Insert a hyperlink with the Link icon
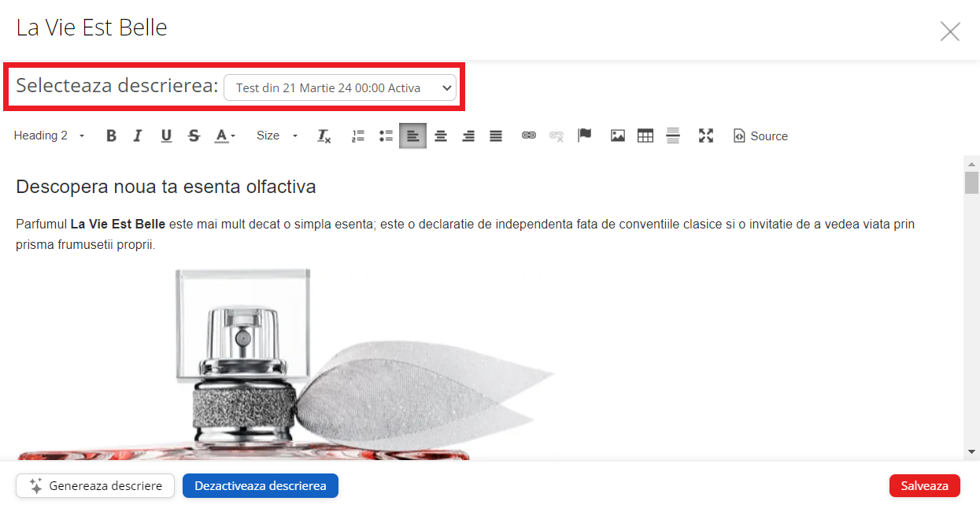980x505 pixels. pos(529,136)
